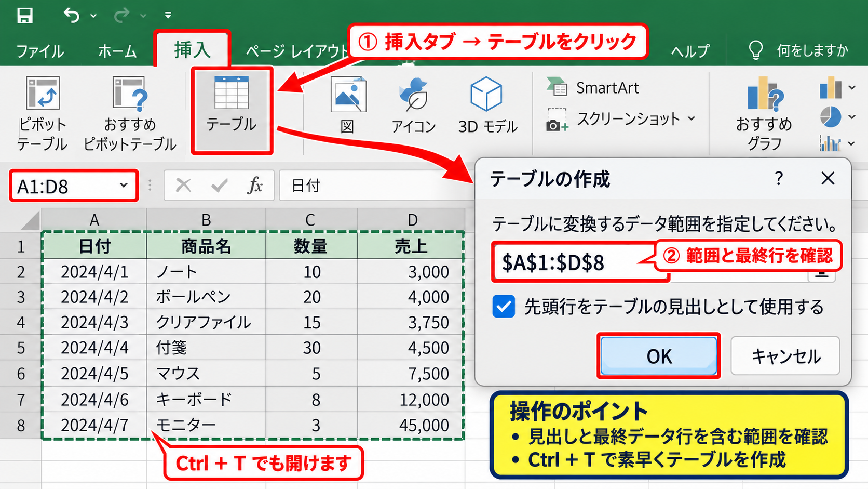
Task: Click the Save icon in the title bar
Action: pyautogui.click(x=24, y=15)
